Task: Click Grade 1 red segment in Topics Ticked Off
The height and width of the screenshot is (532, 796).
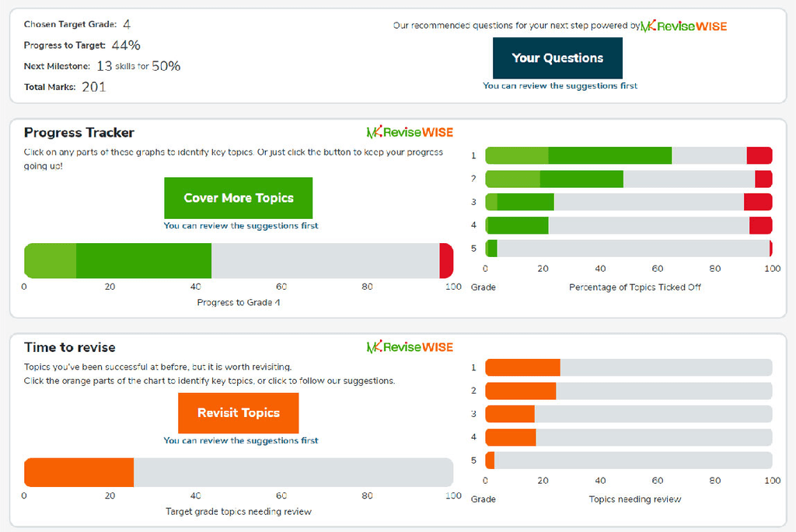Action: 759,155
